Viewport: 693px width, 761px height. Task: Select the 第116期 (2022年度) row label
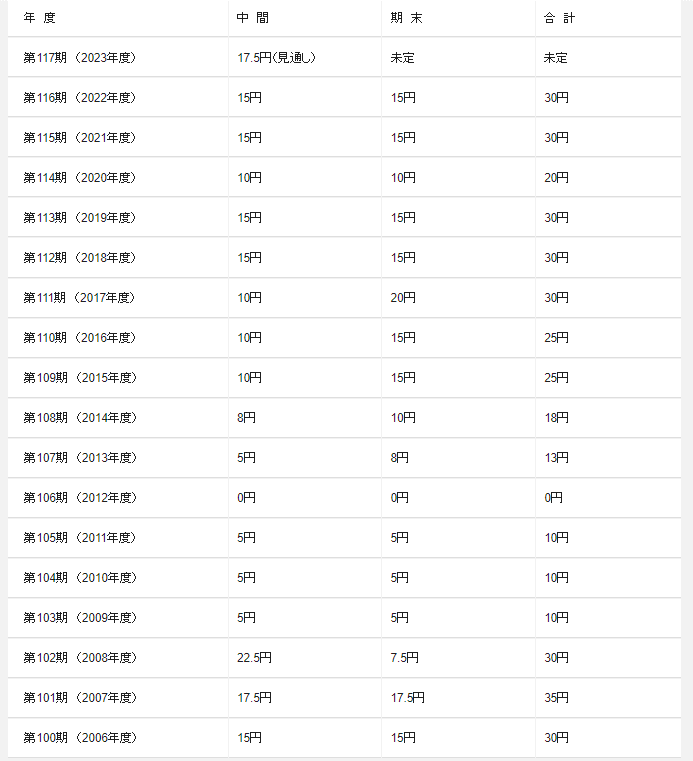[79, 98]
